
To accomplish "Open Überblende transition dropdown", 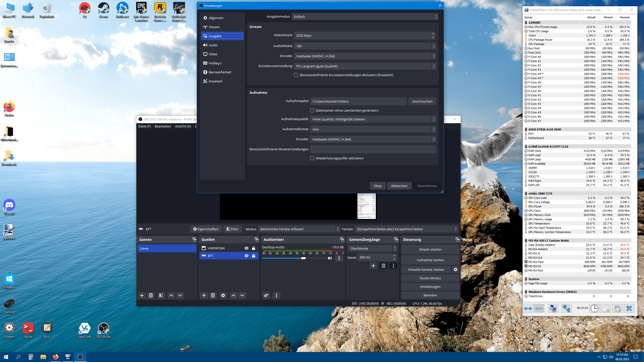I will tap(373, 248).
